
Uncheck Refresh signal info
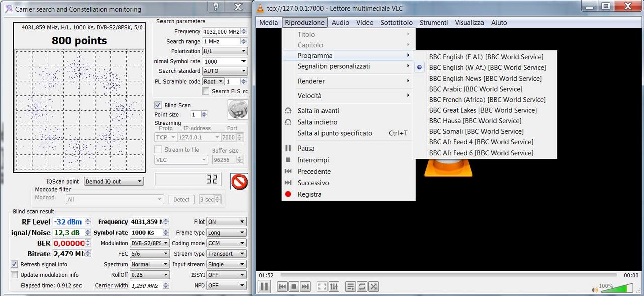tap(14, 264)
